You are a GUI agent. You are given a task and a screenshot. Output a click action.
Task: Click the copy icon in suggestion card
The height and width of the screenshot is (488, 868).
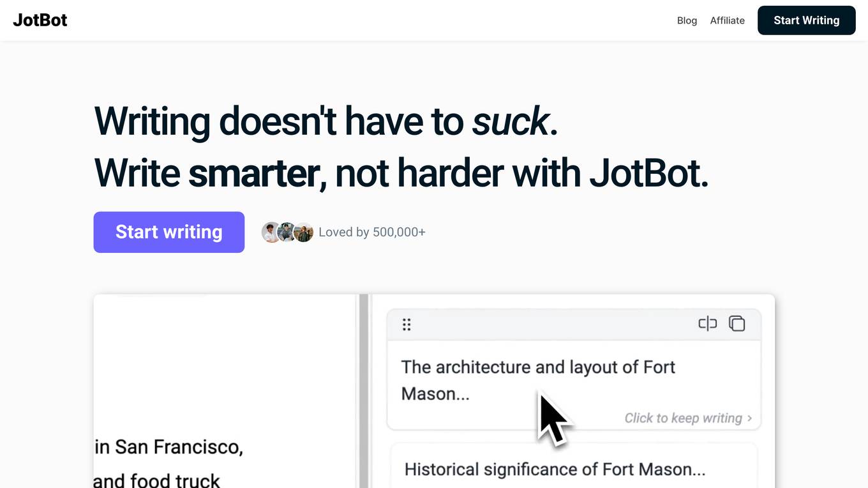click(737, 324)
